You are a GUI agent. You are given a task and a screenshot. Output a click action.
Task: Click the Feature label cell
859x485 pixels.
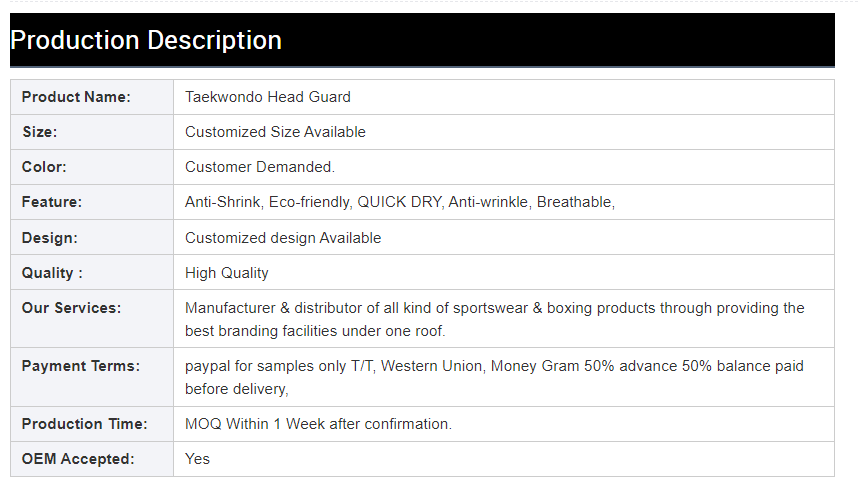coord(52,202)
